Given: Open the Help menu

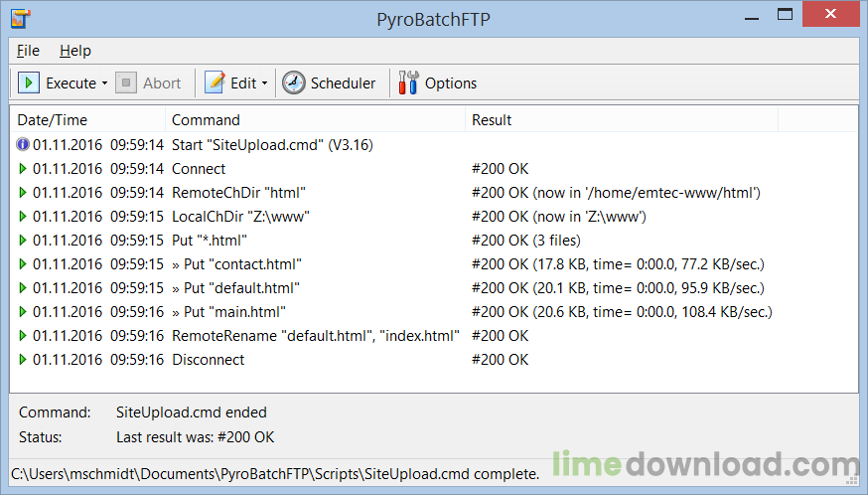Looking at the screenshot, I should [x=75, y=51].
